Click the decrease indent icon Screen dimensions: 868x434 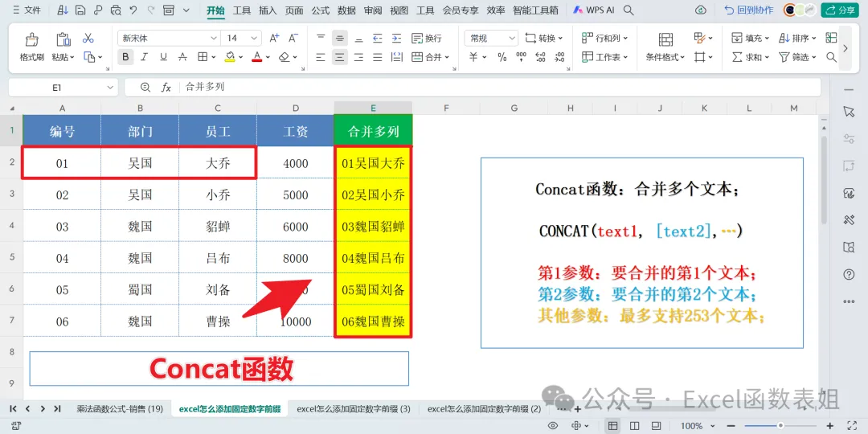[378, 39]
